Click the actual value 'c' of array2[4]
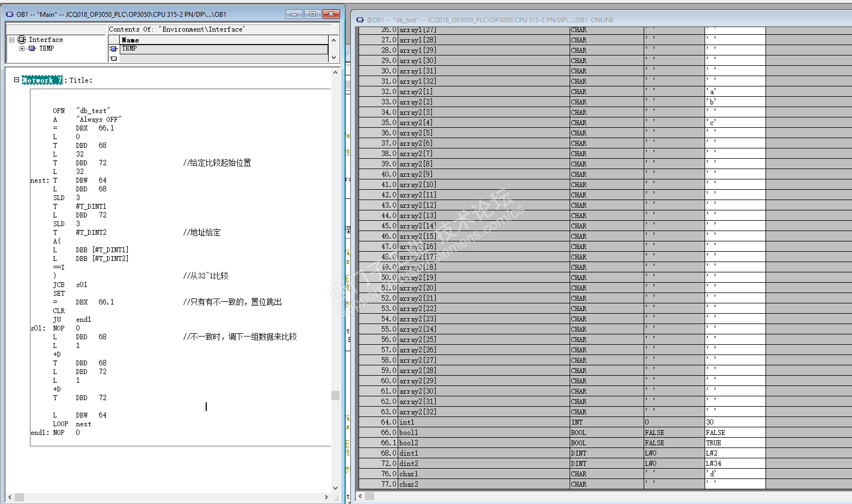Image resolution: width=852 pixels, height=504 pixels. tap(735, 123)
